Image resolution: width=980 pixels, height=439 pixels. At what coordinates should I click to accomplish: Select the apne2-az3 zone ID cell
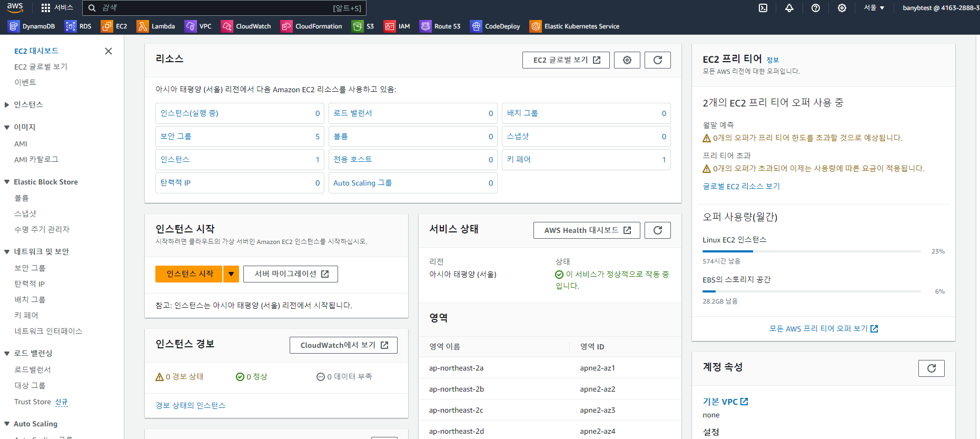(597, 410)
